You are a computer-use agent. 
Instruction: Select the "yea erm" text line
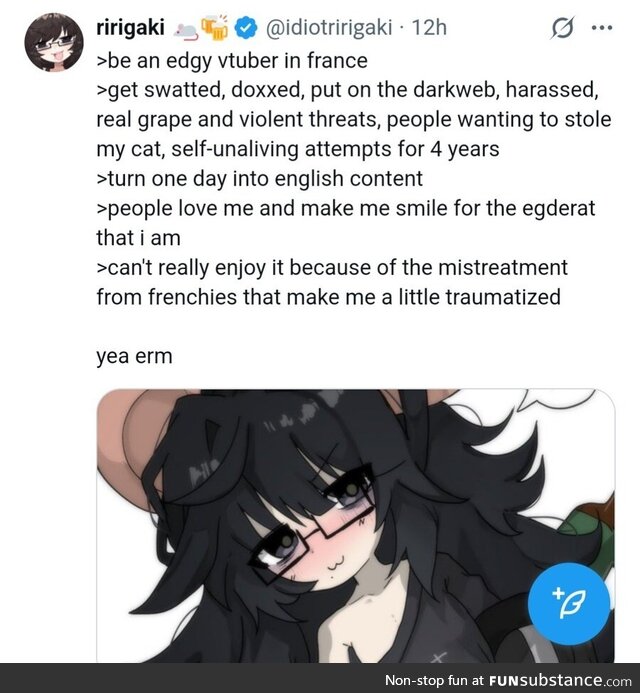point(134,356)
